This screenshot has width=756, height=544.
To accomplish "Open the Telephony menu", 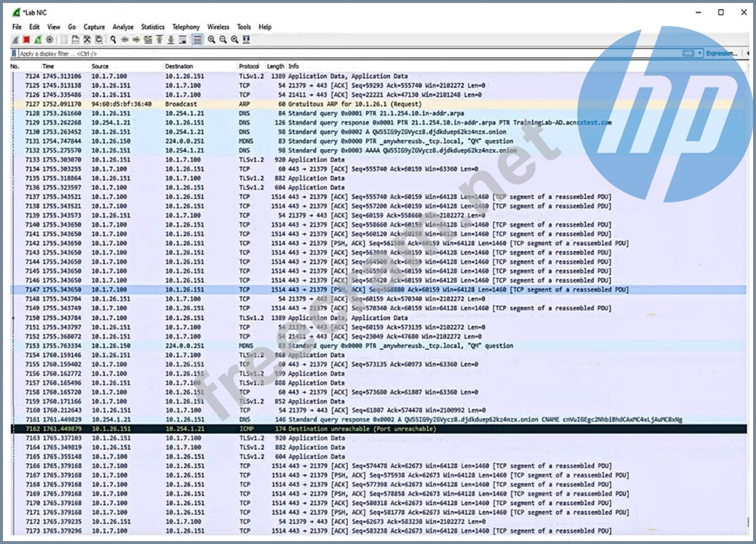I will [186, 27].
